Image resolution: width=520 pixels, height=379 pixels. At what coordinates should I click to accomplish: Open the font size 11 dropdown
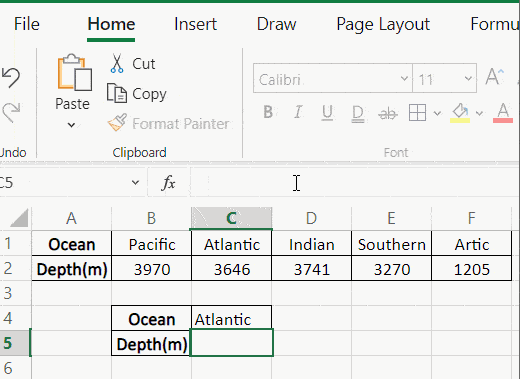pyautogui.click(x=468, y=79)
